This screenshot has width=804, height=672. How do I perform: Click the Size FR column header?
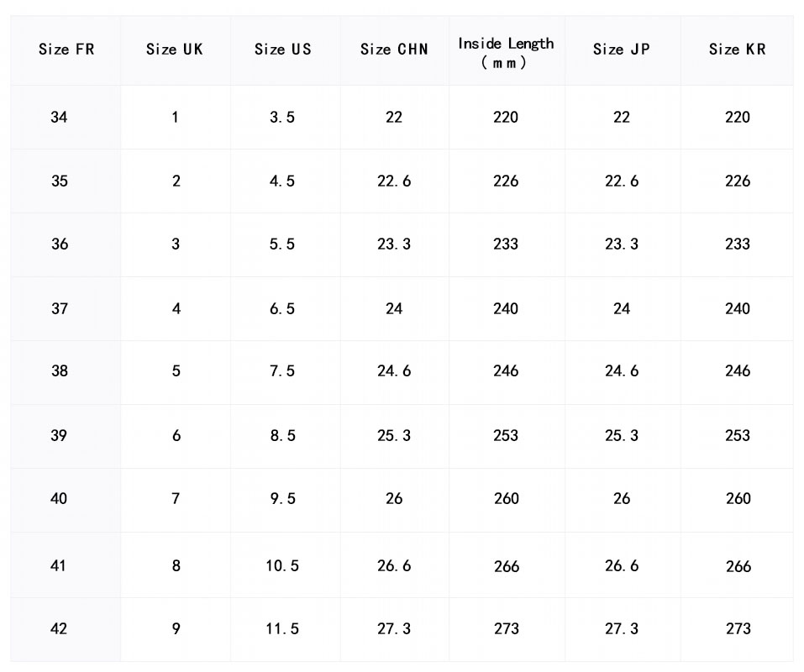[x=66, y=50]
